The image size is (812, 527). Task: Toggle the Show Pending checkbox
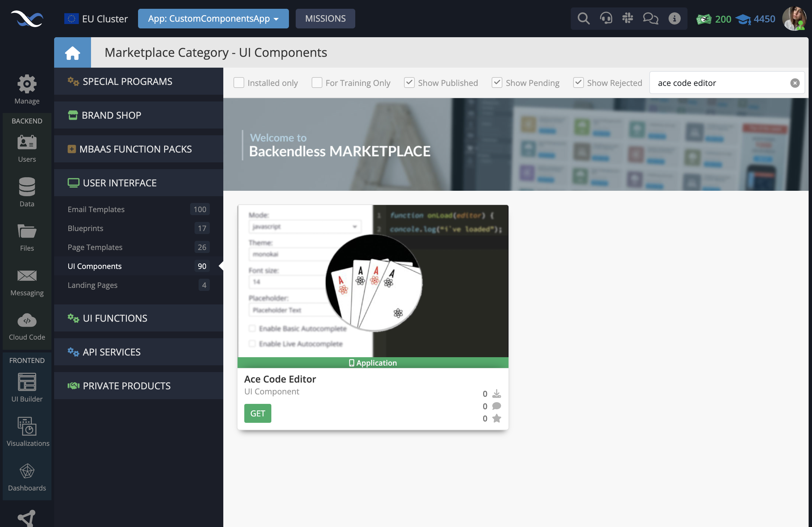click(x=497, y=83)
